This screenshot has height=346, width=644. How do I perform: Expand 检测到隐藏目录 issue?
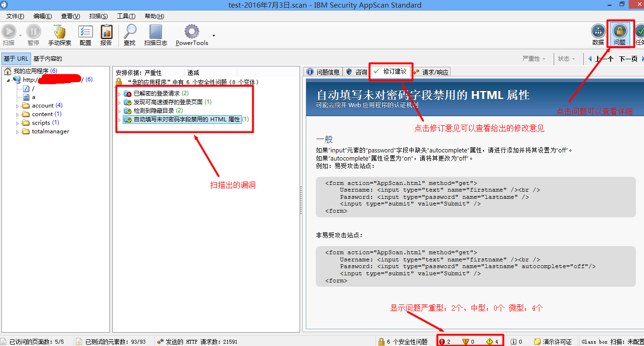[119, 110]
